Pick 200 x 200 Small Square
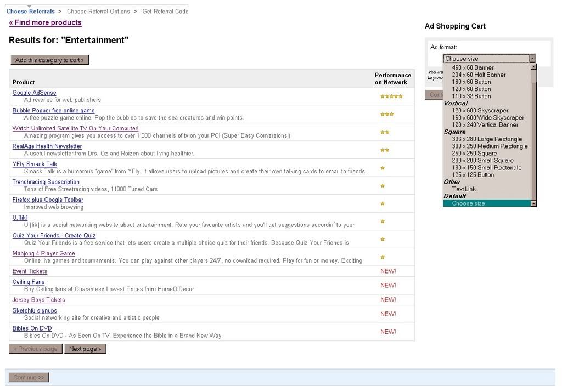Screen dimensions: 562x392 482,161
